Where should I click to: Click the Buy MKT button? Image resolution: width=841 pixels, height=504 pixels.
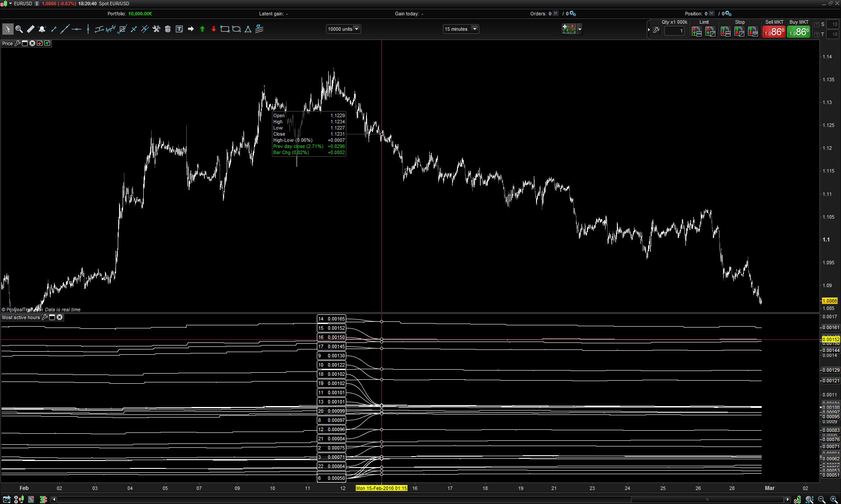798,32
